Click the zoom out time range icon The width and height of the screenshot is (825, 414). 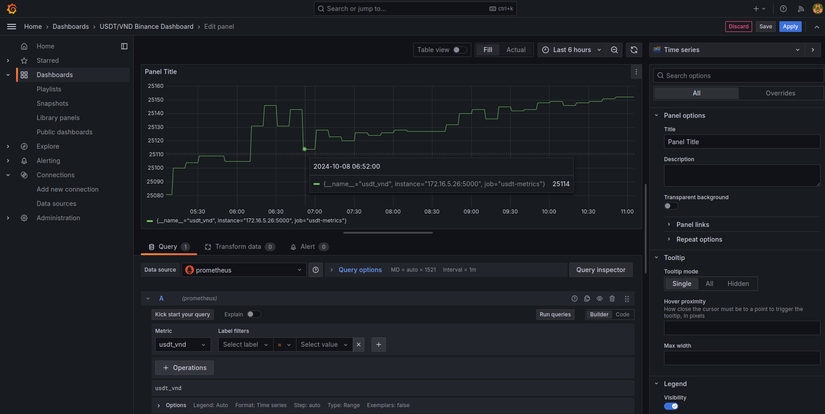pyautogui.click(x=614, y=50)
